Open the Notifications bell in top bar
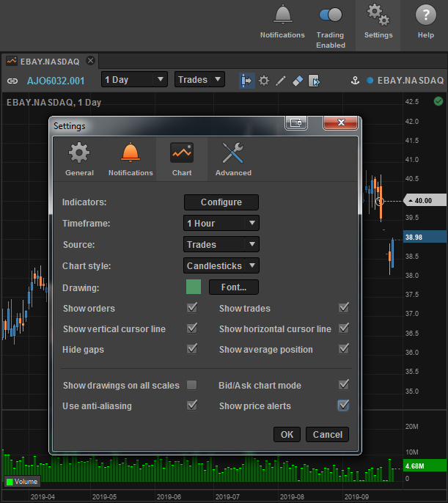 [x=282, y=15]
